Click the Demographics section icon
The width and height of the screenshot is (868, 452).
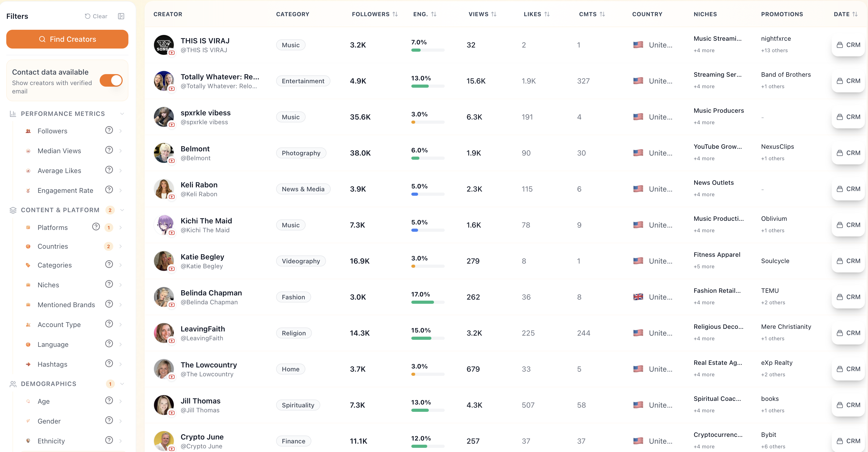(x=13, y=384)
